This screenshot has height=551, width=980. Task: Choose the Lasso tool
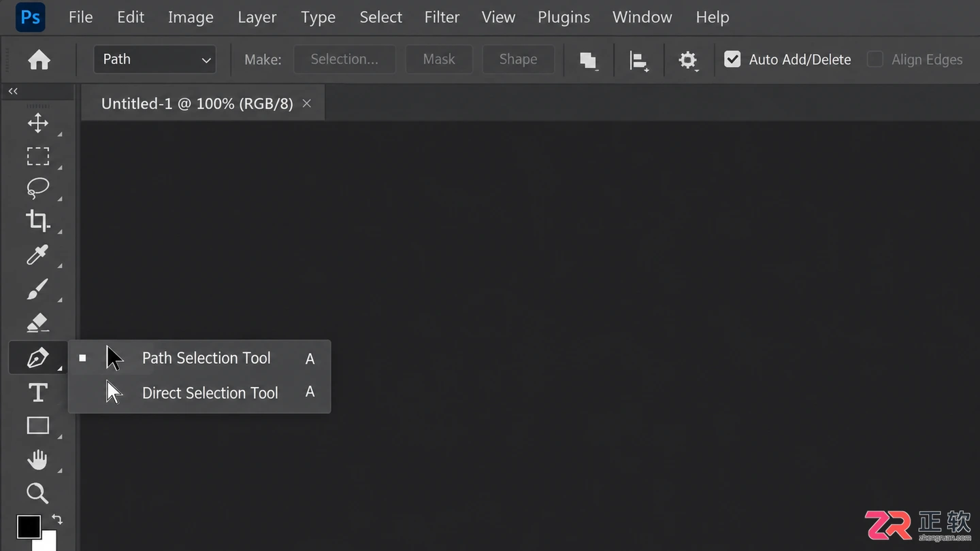pos(37,188)
